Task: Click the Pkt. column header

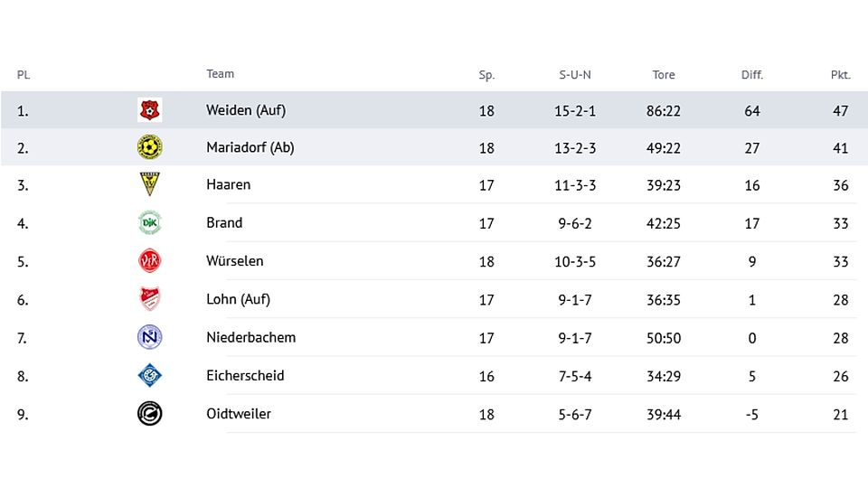Action: click(840, 75)
